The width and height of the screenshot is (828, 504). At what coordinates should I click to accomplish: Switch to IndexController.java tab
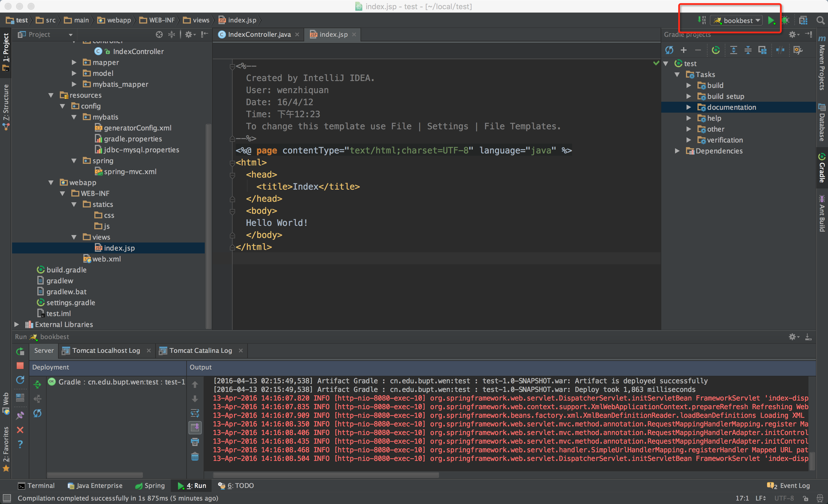[x=258, y=34]
